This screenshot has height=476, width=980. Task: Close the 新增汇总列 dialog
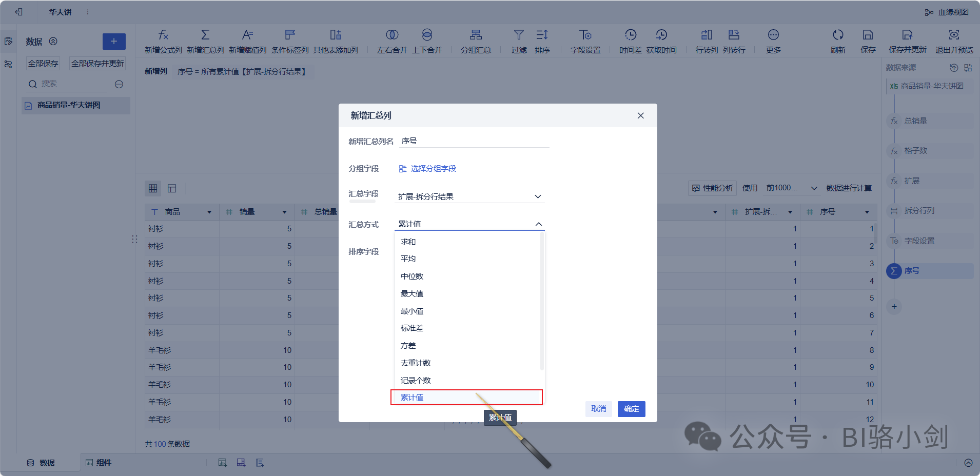pyautogui.click(x=640, y=115)
